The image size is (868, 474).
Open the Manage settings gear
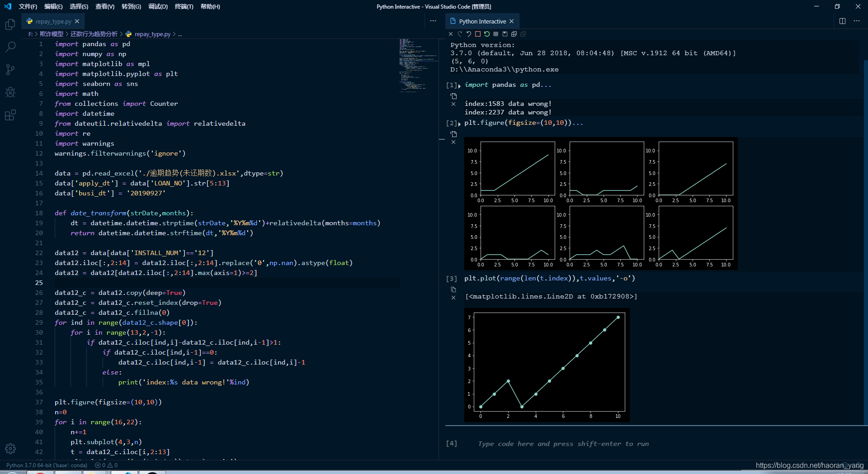pos(10,448)
